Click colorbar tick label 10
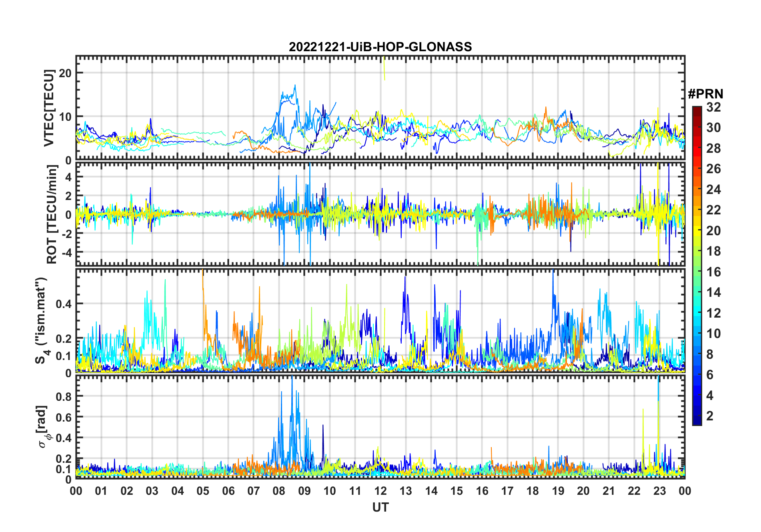Image resolution: width=761 pixels, height=532 pixels. click(x=713, y=334)
